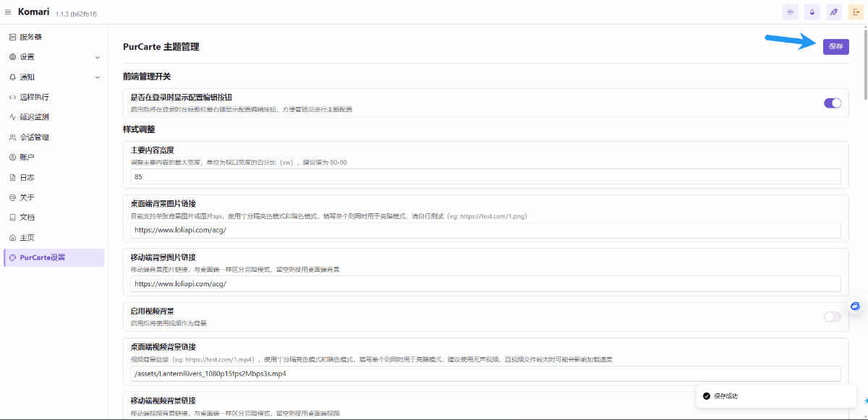Screen dimensions: 868x420
Task: Open the color droplet theme picker
Action: [x=812, y=12]
